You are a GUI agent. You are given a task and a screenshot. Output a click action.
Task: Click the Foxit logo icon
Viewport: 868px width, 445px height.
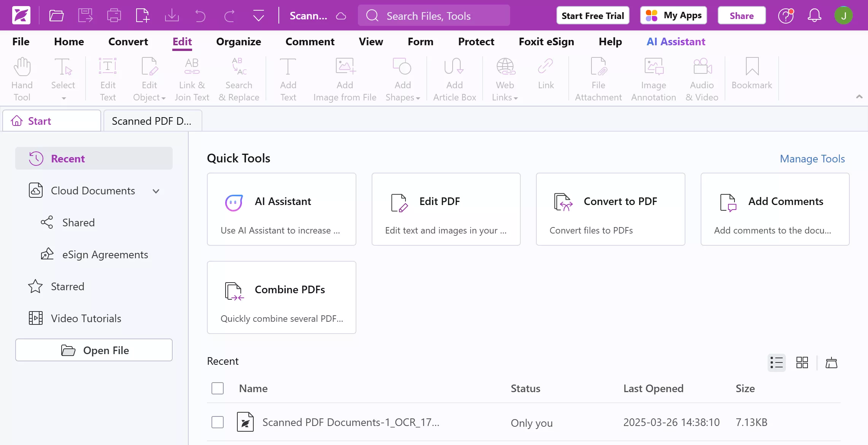[x=21, y=16]
